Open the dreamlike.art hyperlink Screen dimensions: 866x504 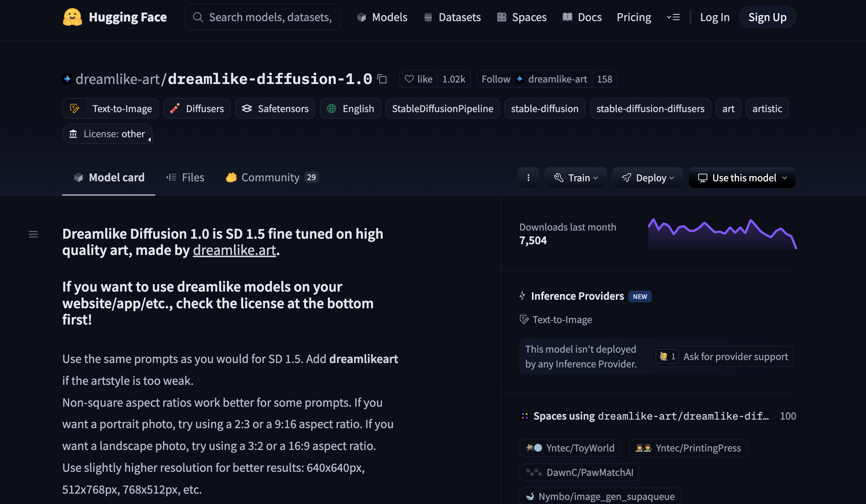coord(234,250)
